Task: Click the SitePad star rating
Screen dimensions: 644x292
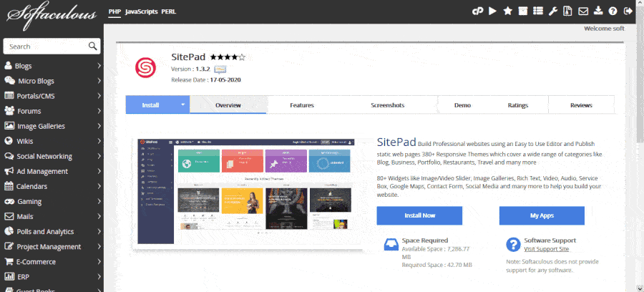Action: point(228,57)
